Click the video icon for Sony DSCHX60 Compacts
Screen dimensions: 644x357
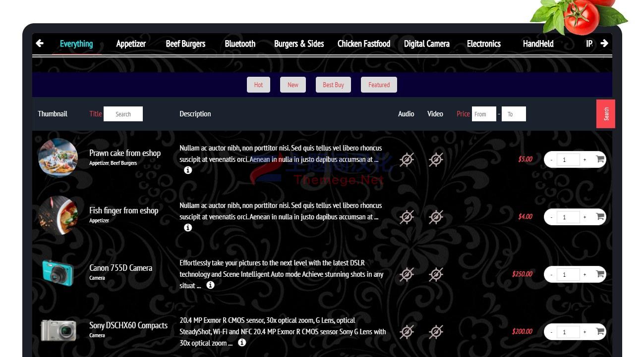click(436, 332)
